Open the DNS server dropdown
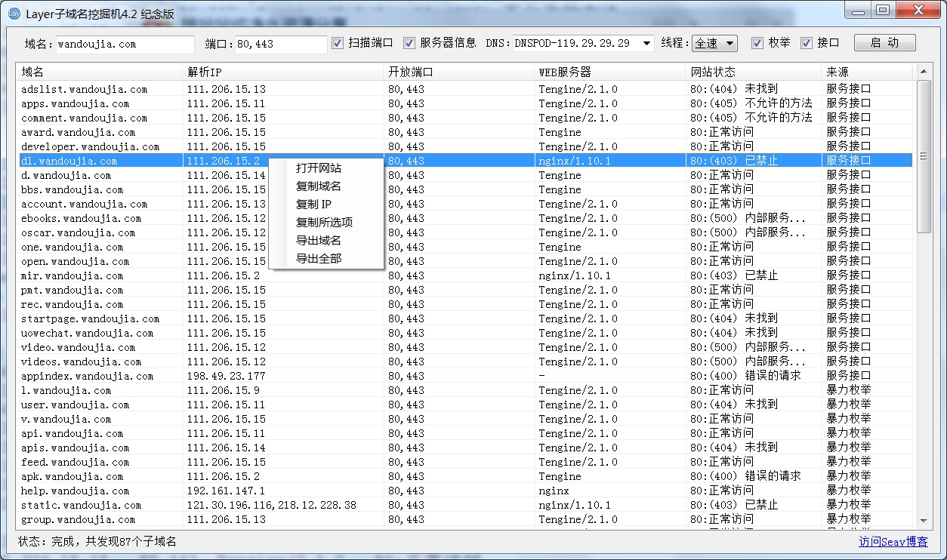Viewport: 947px width, 560px height. [x=583, y=44]
